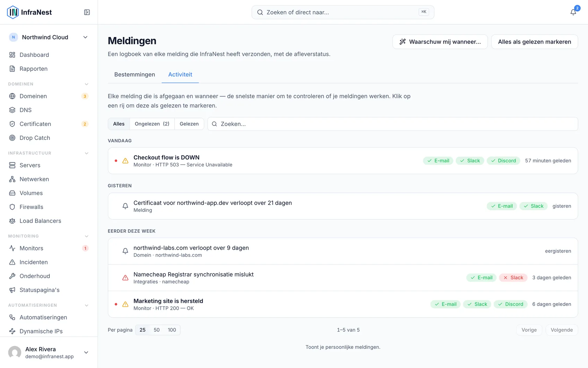
Task: Click the Vorige pagination button
Action: coord(529,330)
